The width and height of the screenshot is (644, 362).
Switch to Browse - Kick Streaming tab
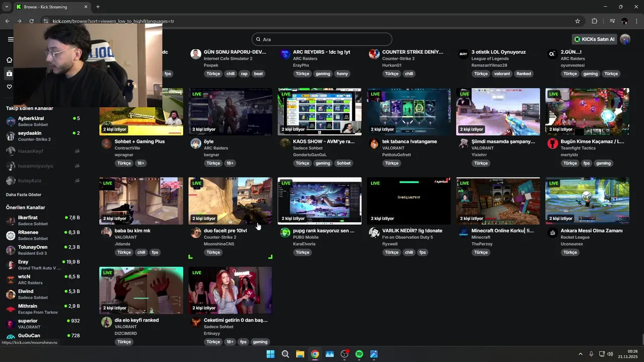(x=53, y=7)
